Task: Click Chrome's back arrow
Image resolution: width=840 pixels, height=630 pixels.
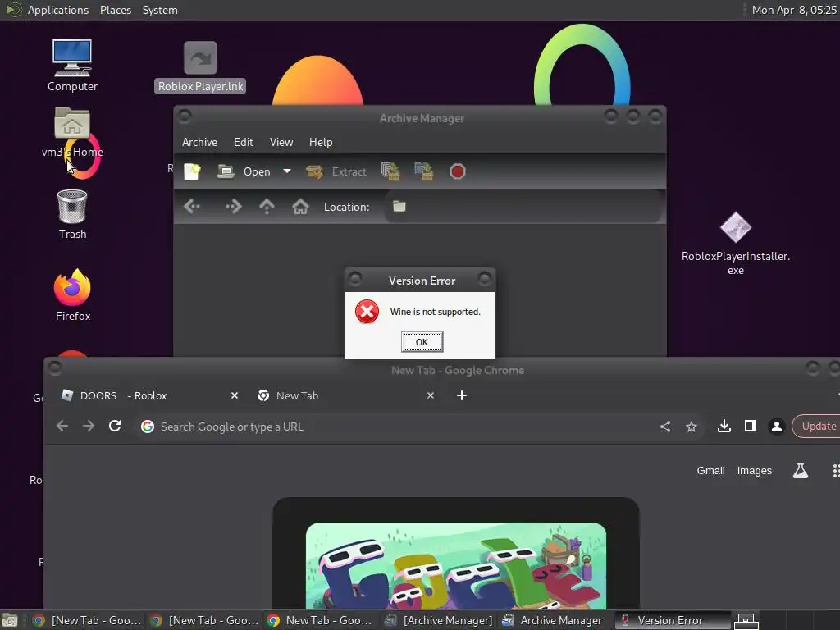Action: point(62,426)
